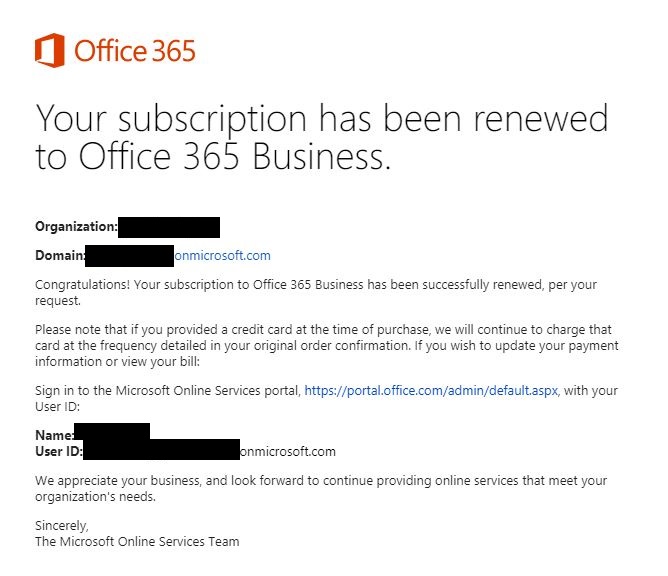The height and width of the screenshot is (576, 668).
Task: Click the redacted block next to Name
Action: (x=112, y=432)
